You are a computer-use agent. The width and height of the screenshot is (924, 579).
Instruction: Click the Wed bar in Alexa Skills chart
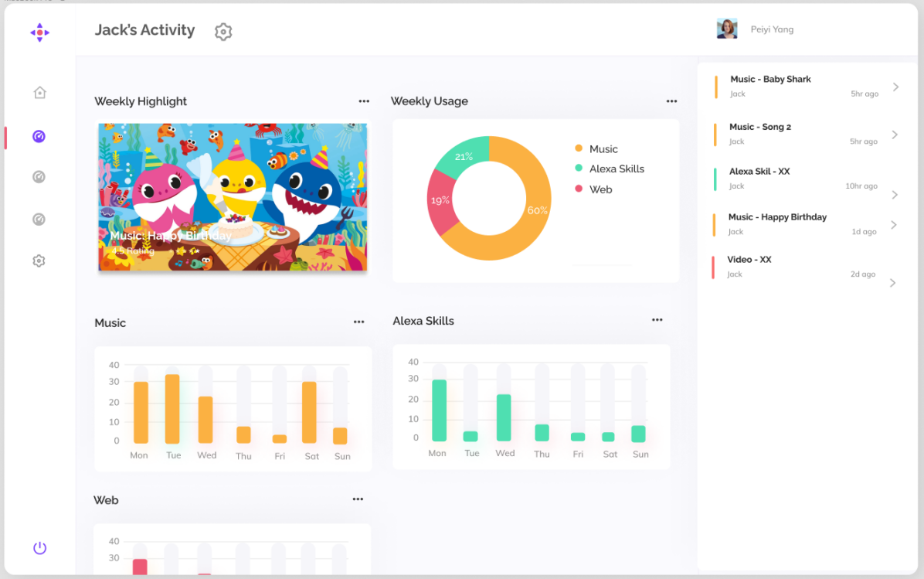[x=504, y=417]
